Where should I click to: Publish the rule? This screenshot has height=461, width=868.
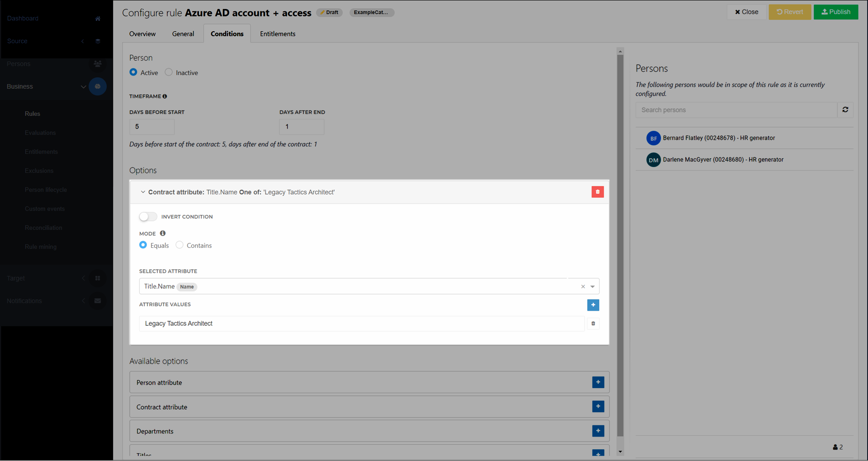(835, 12)
